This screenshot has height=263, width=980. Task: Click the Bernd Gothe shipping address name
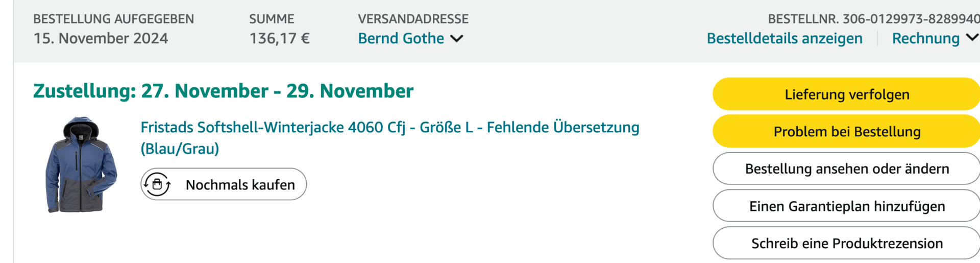(401, 38)
